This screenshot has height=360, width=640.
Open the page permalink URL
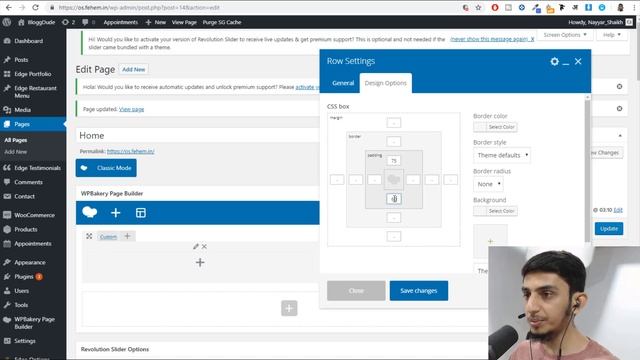click(x=130, y=151)
